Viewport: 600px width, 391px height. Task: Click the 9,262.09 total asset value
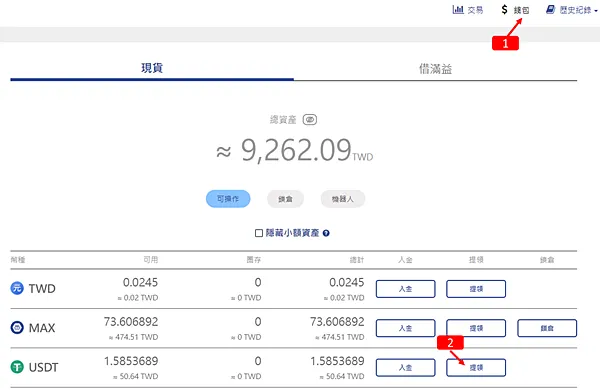(296, 150)
